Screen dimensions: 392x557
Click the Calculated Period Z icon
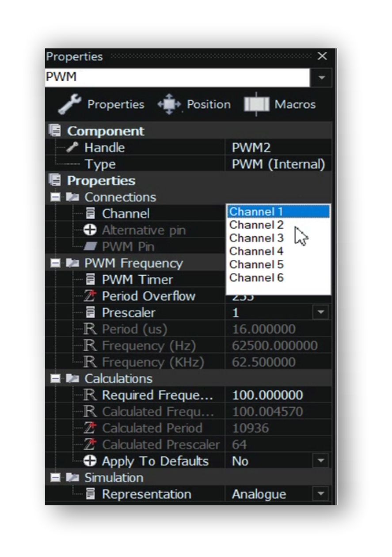90,428
